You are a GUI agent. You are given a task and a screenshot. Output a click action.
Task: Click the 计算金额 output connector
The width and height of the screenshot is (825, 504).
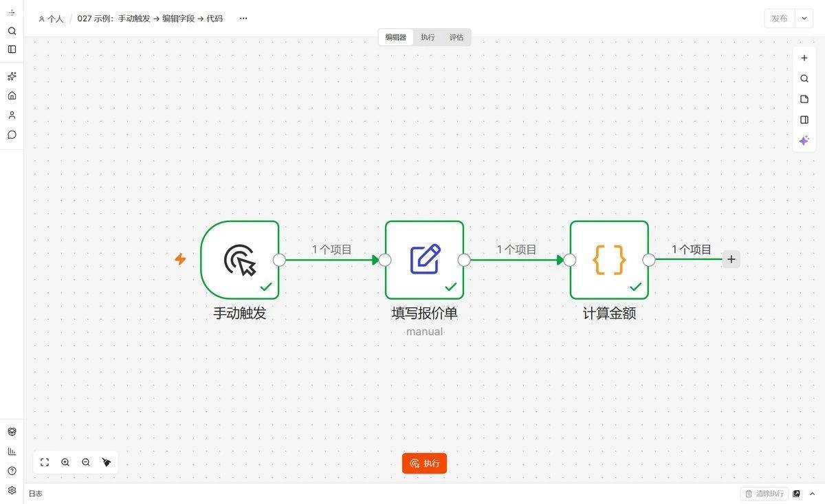pyautogui.click(x=648, y=260)
